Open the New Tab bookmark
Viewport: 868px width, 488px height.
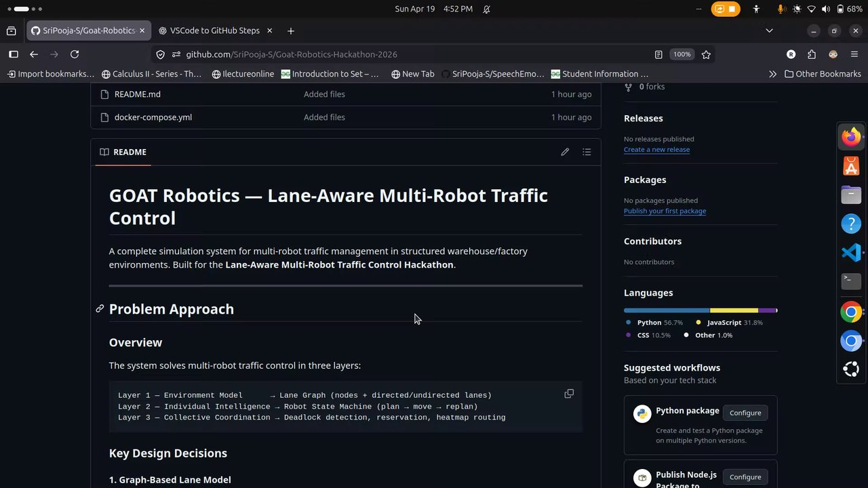pos(413,74)
